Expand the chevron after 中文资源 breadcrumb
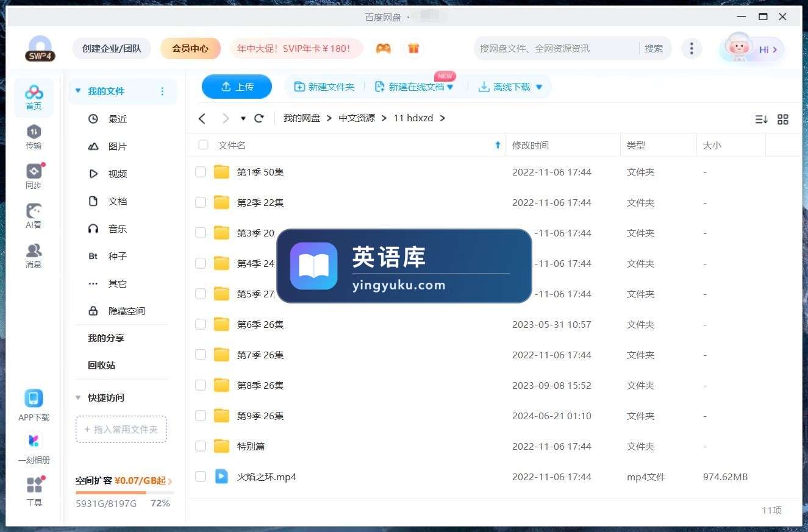 (384, 118)
